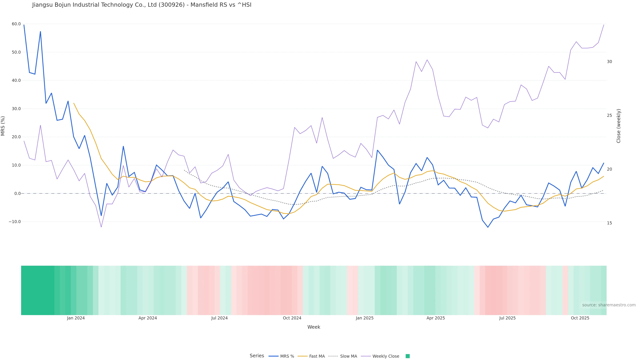644x362 pixels.
Task: Click the blue MRS % line icon
Action: pyautogui.click(x=274, y=356)
